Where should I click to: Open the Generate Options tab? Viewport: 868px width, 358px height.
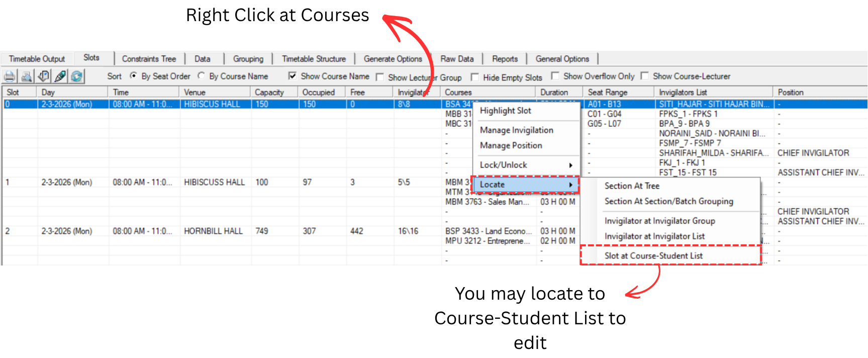click(393, 59)
